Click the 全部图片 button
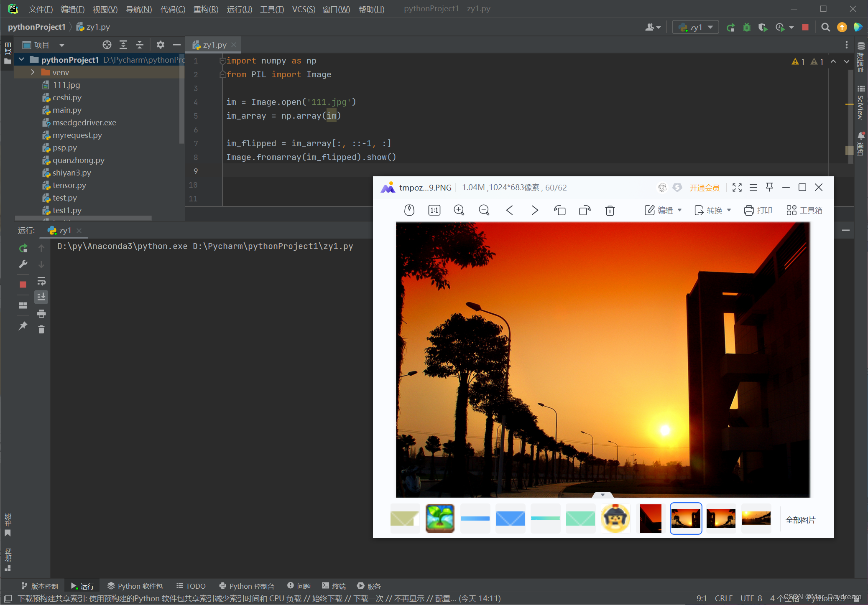 coord(800,520)
